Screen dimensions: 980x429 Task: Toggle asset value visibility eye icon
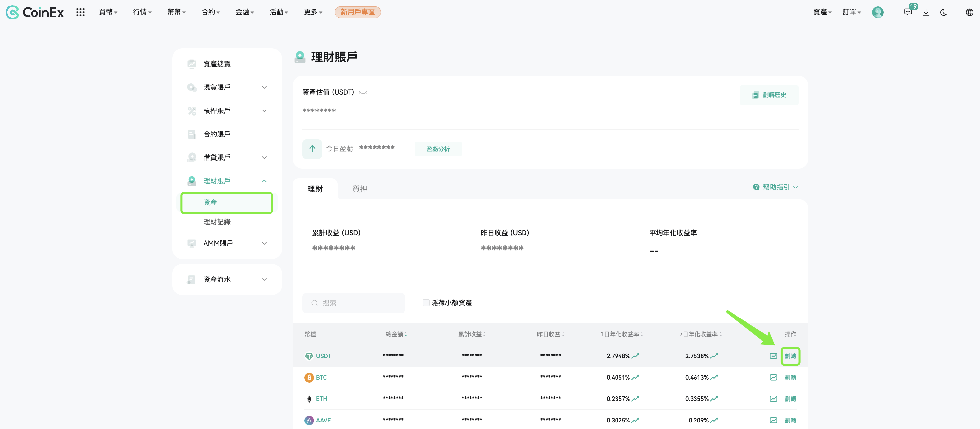tap(363, 92)
